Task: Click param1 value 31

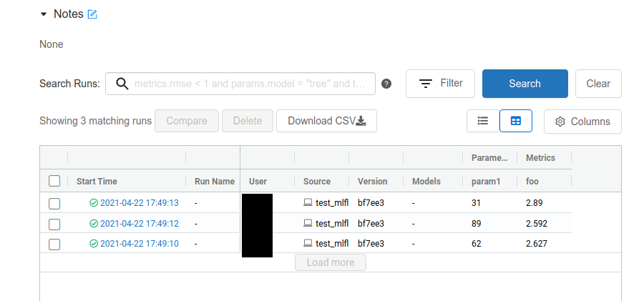Action: coord(476,203)
